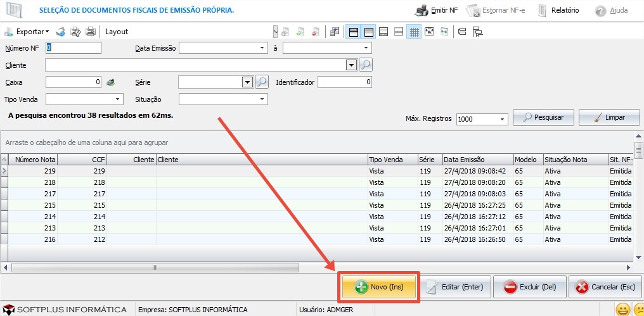Select the cell '27/4/2018 09:08:42'
Screen dimensions: 644x316
478,171
